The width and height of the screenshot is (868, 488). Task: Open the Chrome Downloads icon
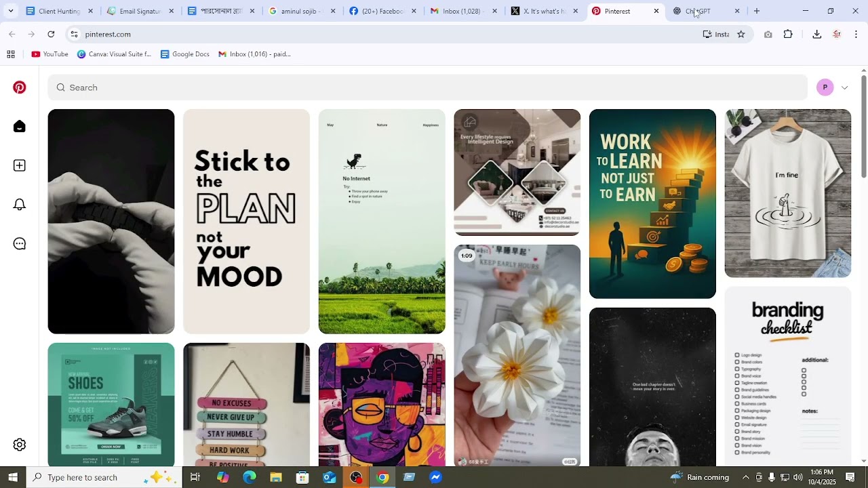[x=817, y=34]
